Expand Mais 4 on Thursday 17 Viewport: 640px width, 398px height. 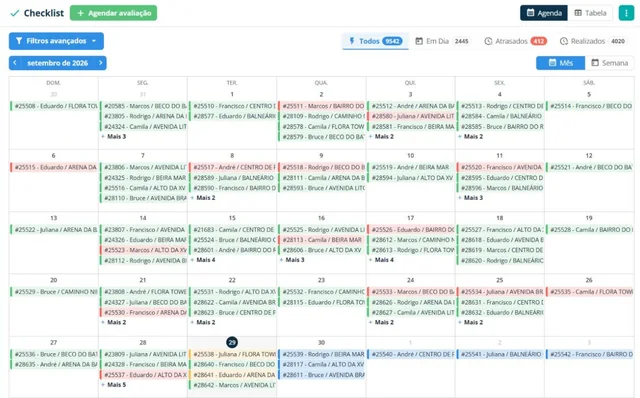(382, 260)
